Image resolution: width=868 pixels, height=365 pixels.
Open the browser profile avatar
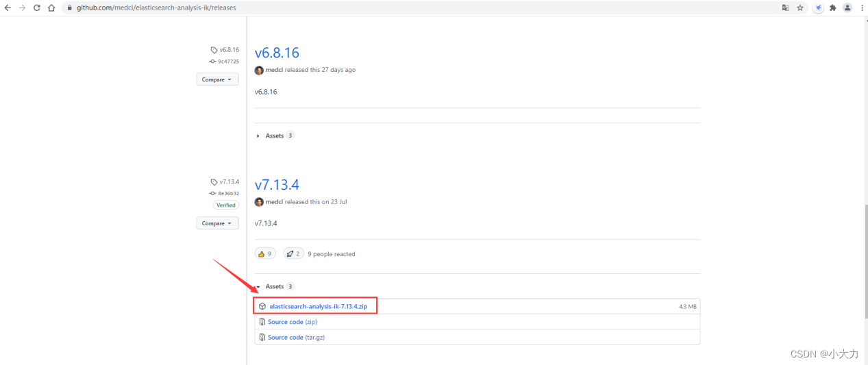[x=847, y=8]
